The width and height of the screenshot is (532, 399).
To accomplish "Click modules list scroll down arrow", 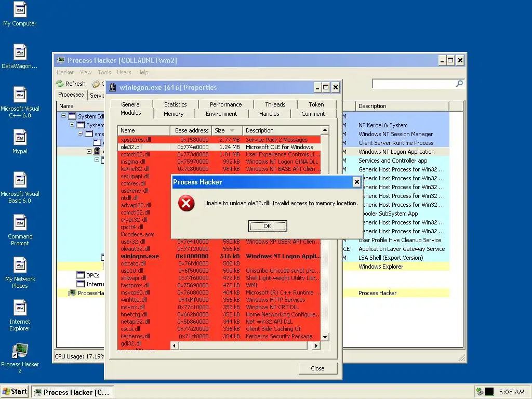I will click(x=325, y=337).
